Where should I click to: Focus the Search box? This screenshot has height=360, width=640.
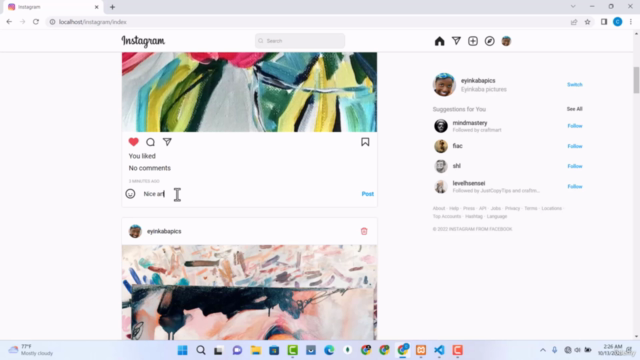[x=300, y=41]
